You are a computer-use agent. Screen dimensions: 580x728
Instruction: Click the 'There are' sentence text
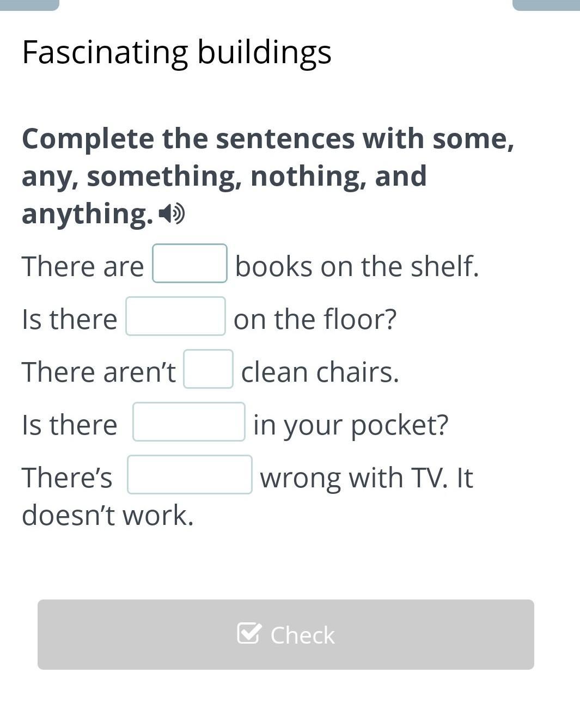(x=83, y=267)
